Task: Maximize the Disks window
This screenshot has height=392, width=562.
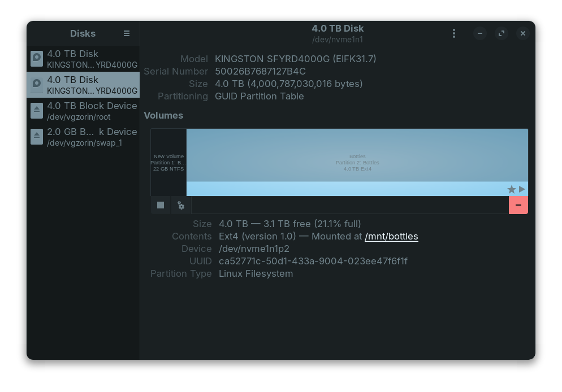Action: [502, 33]
